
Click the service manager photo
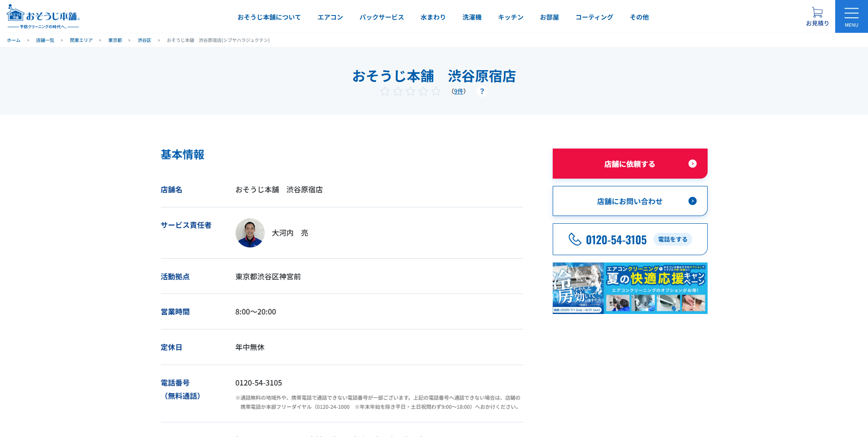click(x=250, y=233)
